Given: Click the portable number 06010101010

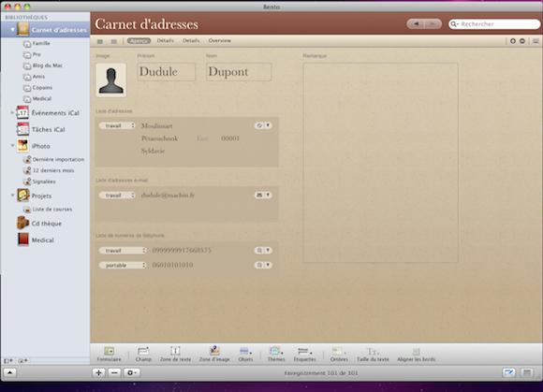Looking at the screenshot, I should pos(173,266).
